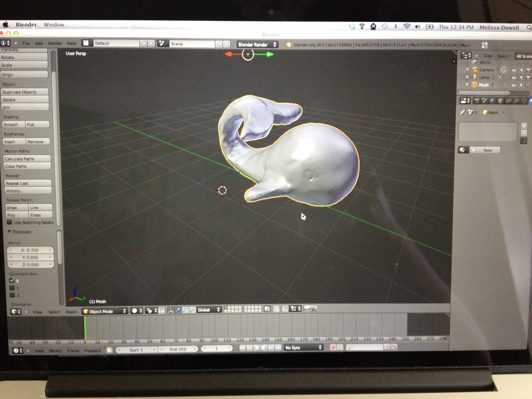This screenshot has width=532, height=399.
Task: Check the Y constraint axis checkbox
Action: [12, 288]
